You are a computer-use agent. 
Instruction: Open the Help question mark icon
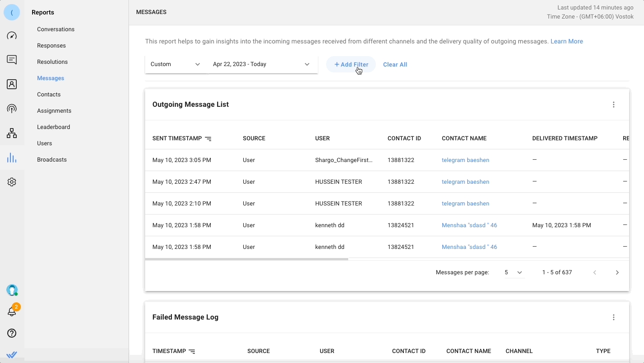tap(12, 333)
